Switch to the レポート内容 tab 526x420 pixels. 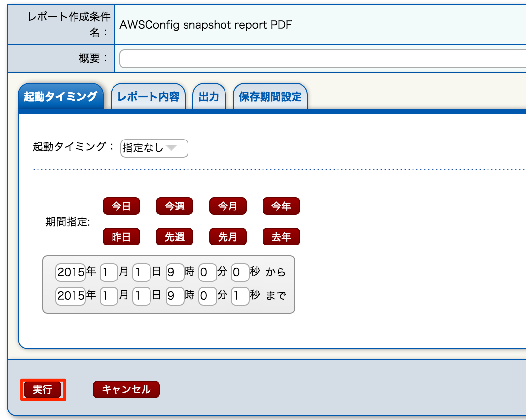pyautogui.click(x=148, y=97)
